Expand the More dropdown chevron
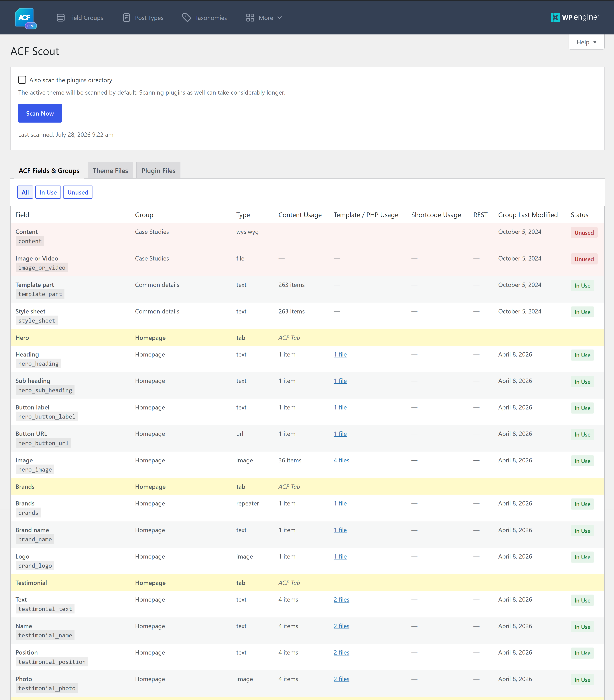 point(280,18)
